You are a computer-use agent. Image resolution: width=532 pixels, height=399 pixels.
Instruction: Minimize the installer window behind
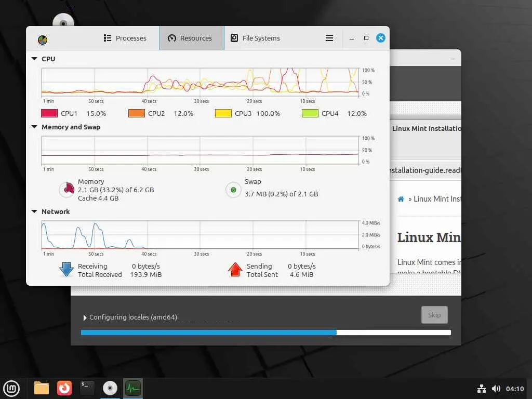(x=453, y=59)
